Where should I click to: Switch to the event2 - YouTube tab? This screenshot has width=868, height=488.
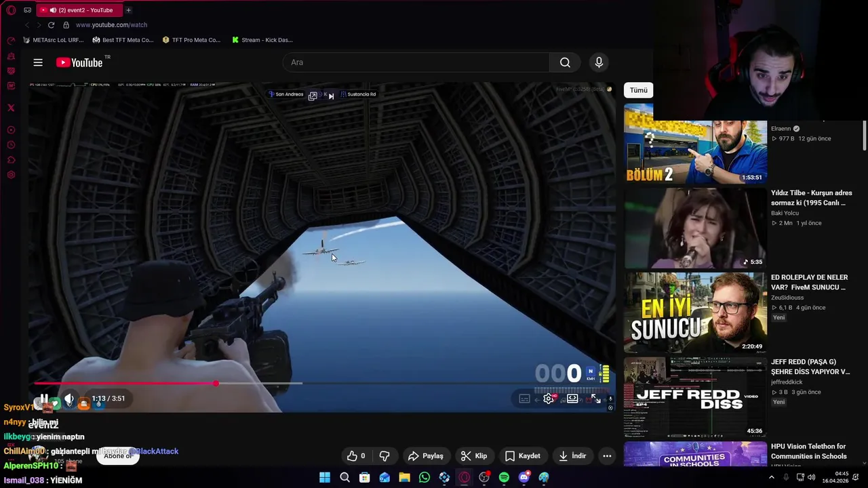79,10
